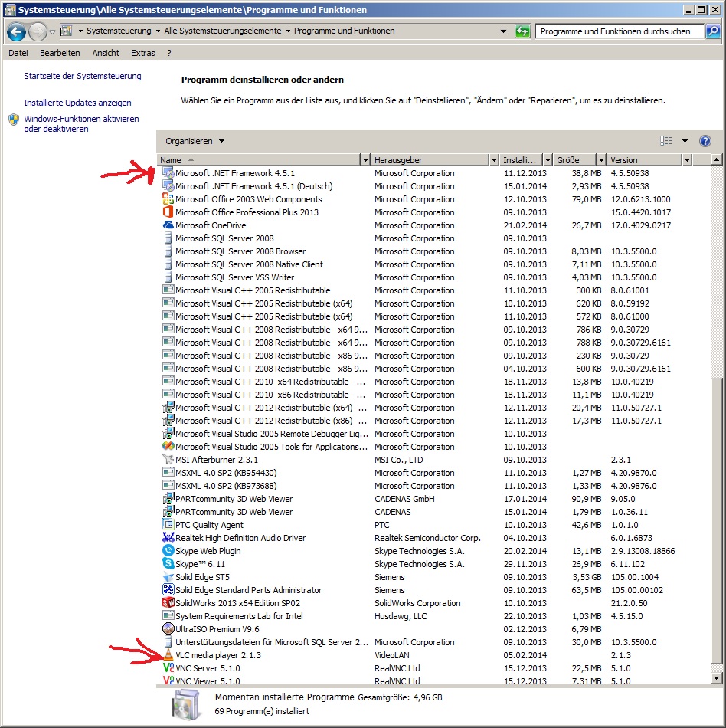Image resolution: width=726 pixels, height=728 pixels.
Task: Select the MSI Afterburner 2.3.1 list entry
Action: [217, 460]
